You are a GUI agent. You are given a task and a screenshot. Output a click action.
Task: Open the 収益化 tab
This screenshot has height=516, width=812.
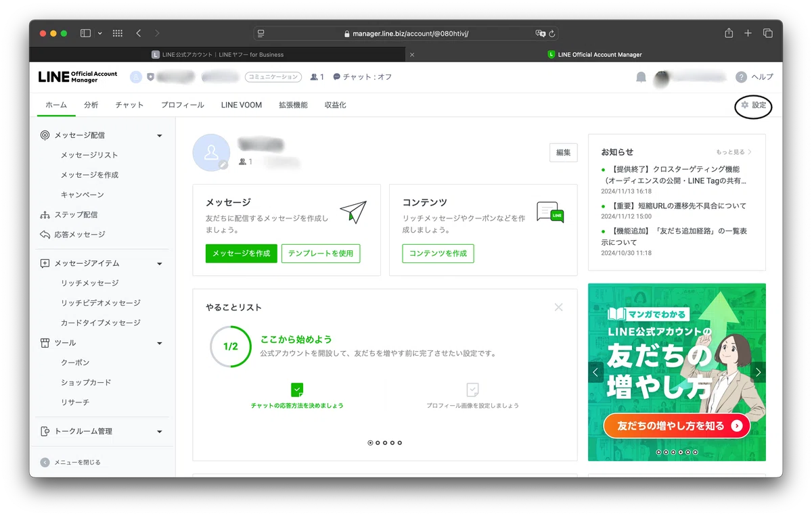335,105
